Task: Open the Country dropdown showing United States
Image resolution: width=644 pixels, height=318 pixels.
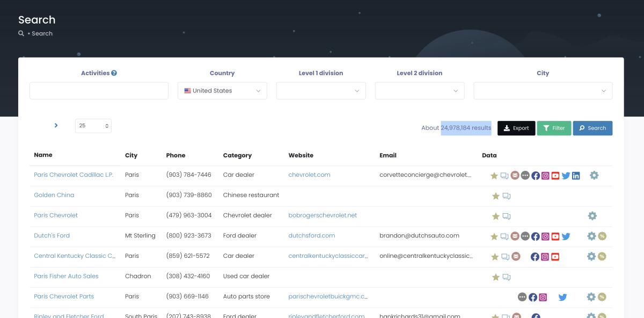Action: (222, 91)
